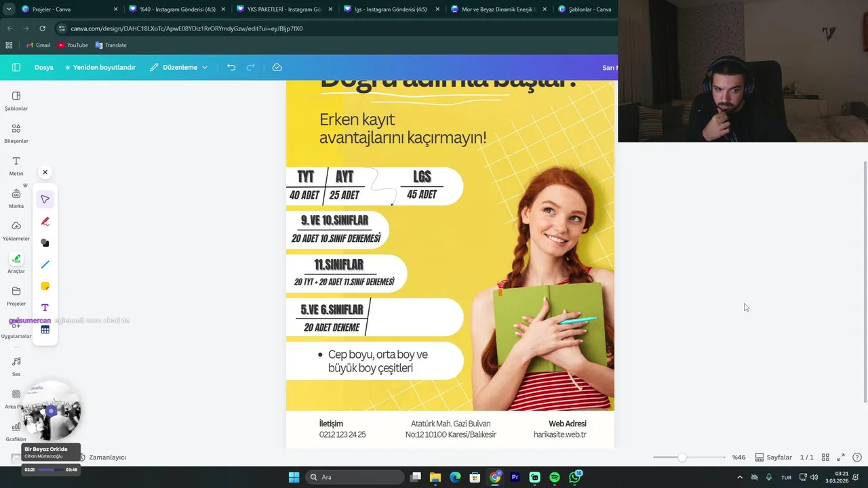Viewport: 868px width, 488px height.
Task: Select the red drawing pen tool
Action: coord(45,221)
